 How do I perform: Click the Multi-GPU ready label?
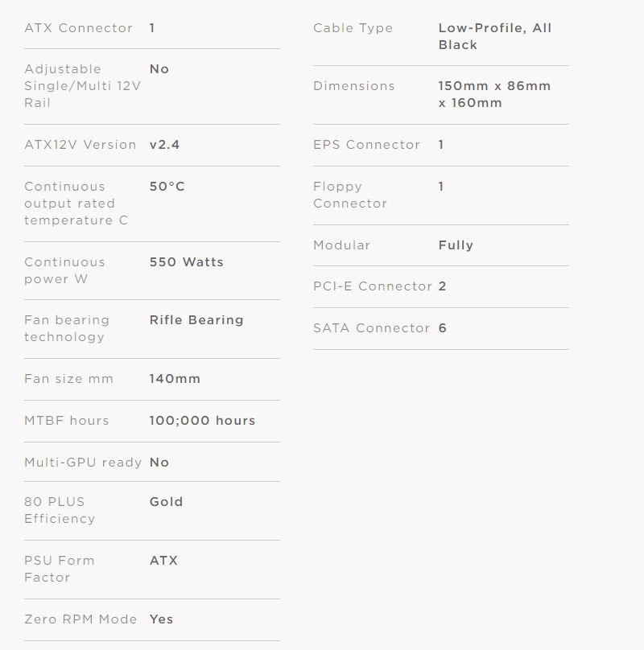coord(83,463)
